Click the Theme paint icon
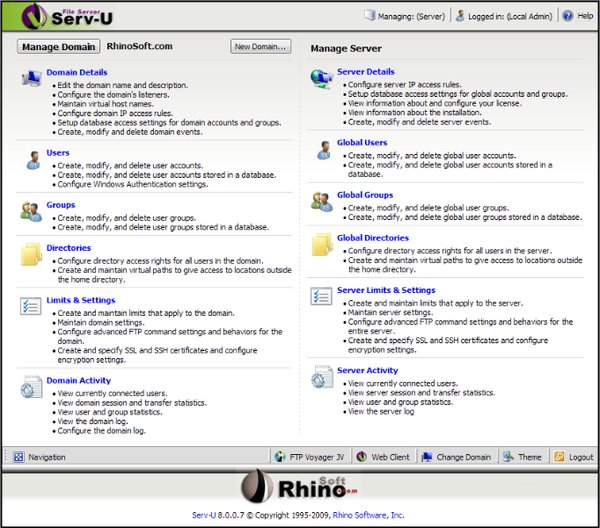Viewport: 600px width, 528px height. point(508,456)
